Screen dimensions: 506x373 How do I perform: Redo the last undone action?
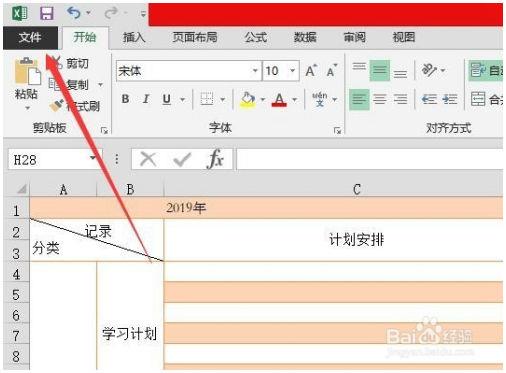pyautogui.click(x=111, y=13)
